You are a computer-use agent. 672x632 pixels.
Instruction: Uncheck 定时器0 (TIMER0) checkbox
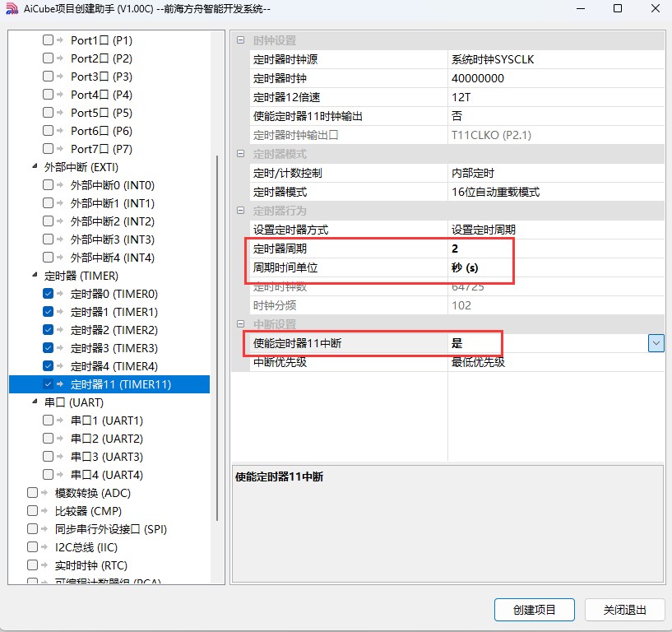point(48,294)
